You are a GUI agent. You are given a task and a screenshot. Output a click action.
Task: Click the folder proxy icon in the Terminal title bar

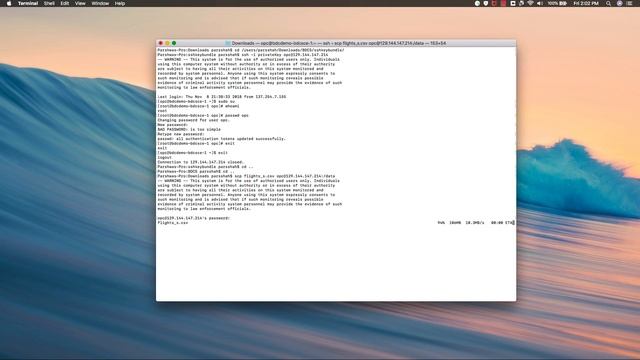point(228,43)
